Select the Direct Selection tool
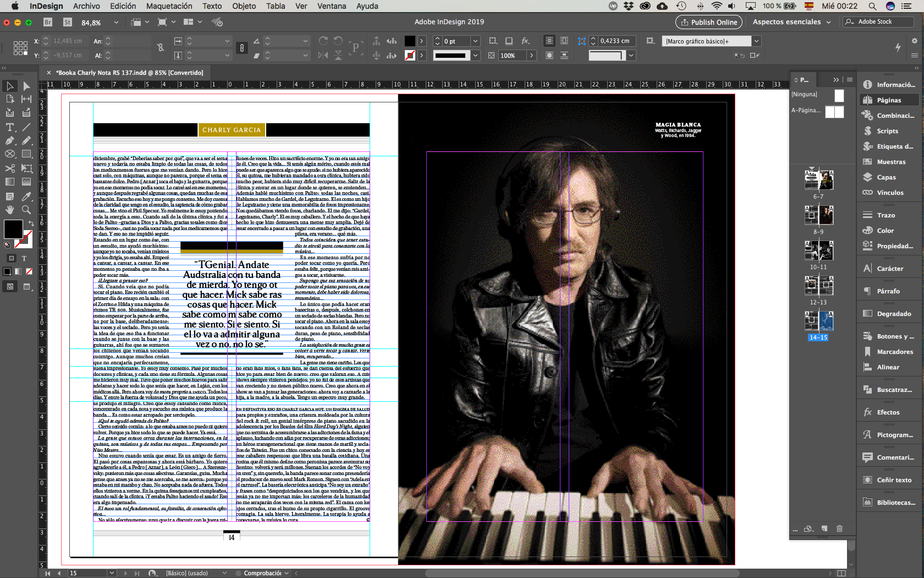 point(26,86)
